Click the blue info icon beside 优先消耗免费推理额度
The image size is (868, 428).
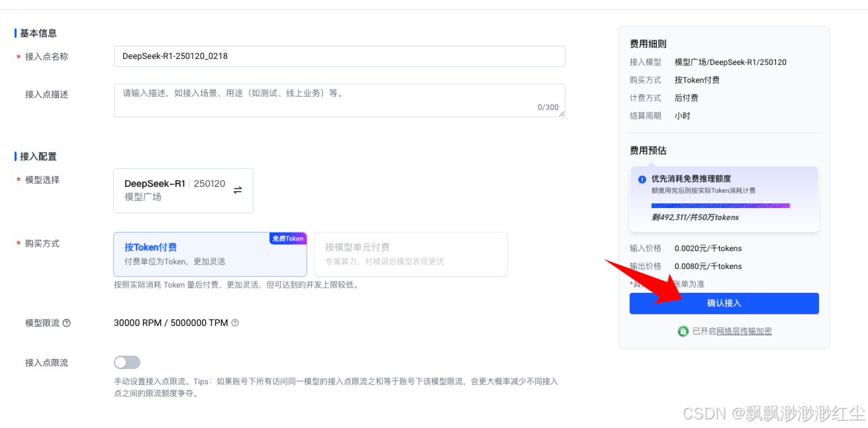point(642,180)
